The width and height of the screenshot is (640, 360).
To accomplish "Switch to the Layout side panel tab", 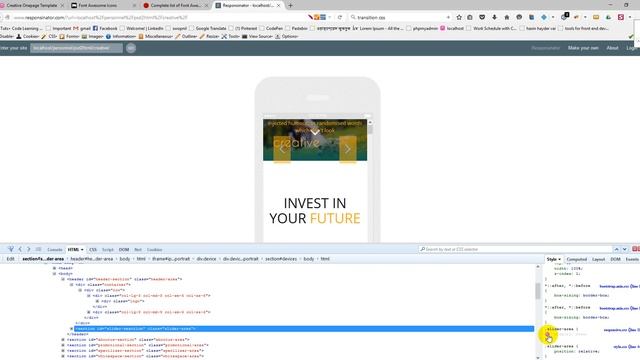I will tap(598, 259).
